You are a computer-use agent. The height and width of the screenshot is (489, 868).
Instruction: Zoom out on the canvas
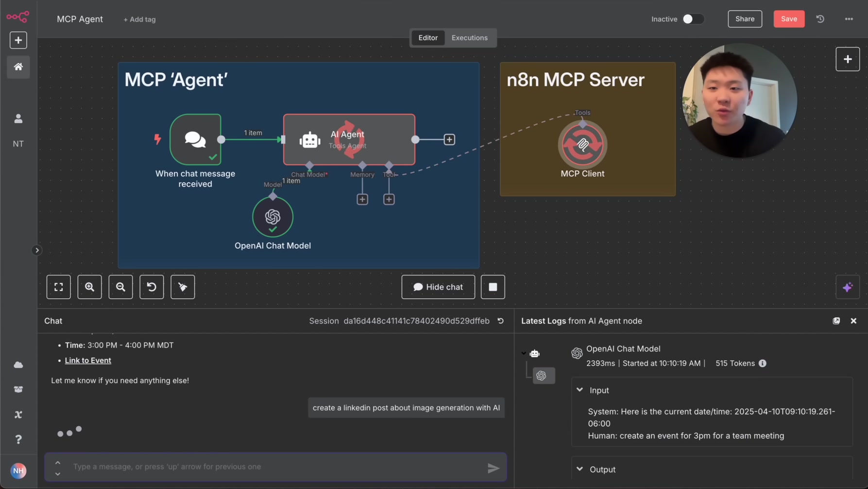coord(120,287)
